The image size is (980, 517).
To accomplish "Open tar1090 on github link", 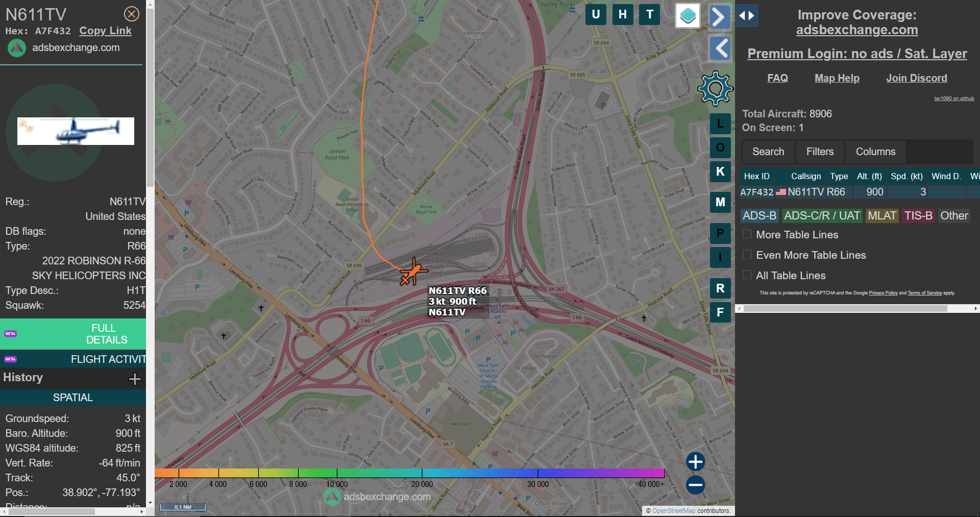I will [x=954, y=99].
